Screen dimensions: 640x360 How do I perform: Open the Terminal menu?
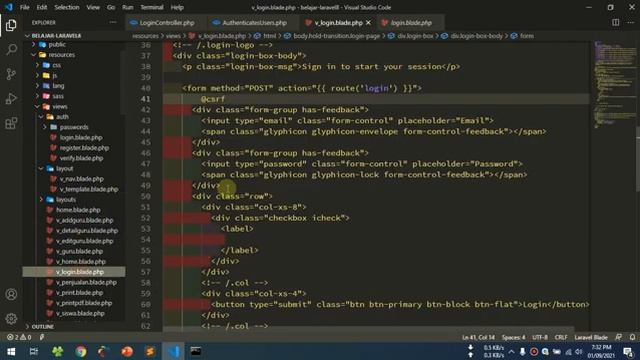pos(152,7)
